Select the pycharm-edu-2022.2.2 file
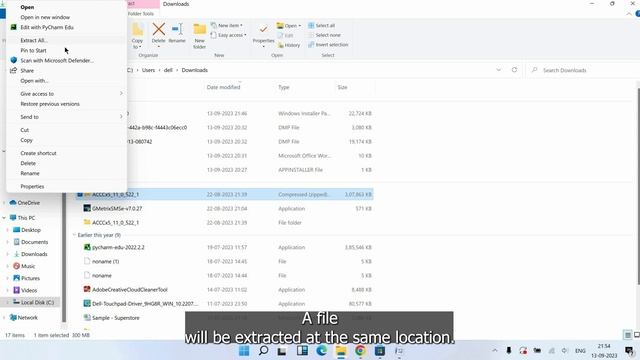The height and width of the screenshot is (360, 640). click(224, 247)
